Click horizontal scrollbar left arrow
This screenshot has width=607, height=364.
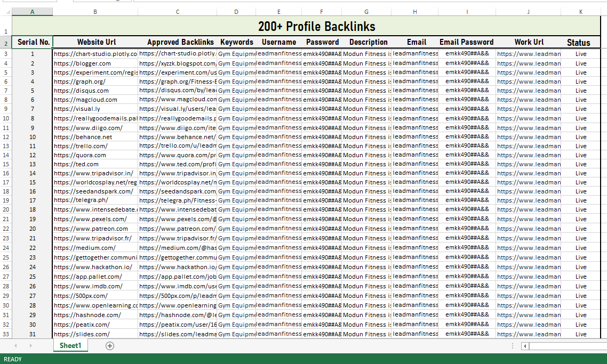click(525, 346)
